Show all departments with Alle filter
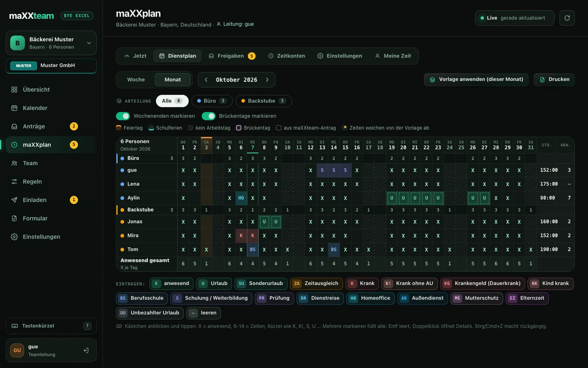Viewport: 588px width, 368px height. (x=172, y=101)
